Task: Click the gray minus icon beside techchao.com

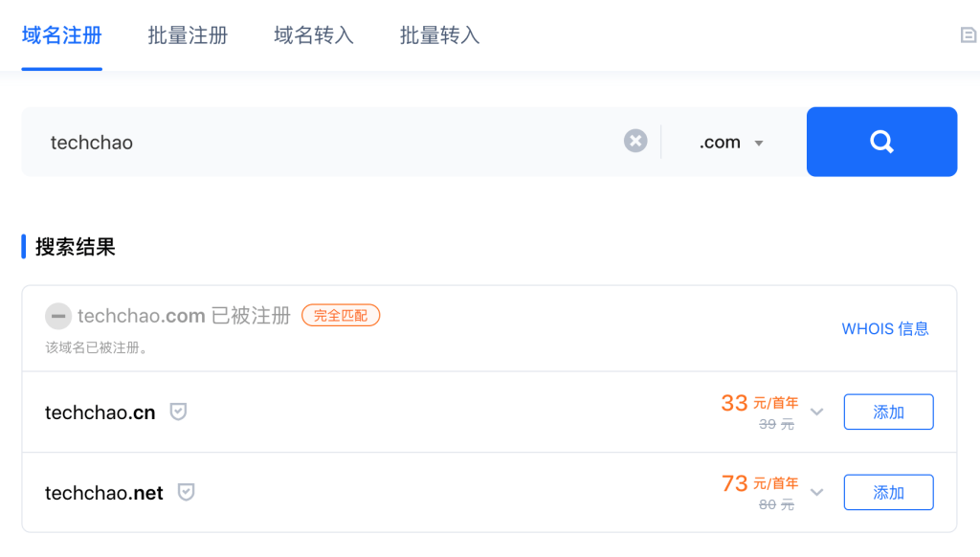Action: [58, 316]
